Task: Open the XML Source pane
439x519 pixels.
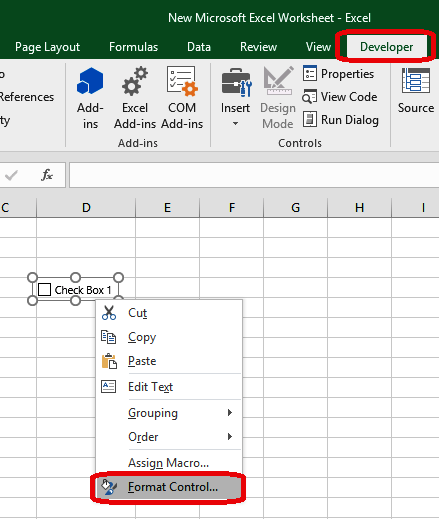Action: pyautogui.click(x=416, y=91)
